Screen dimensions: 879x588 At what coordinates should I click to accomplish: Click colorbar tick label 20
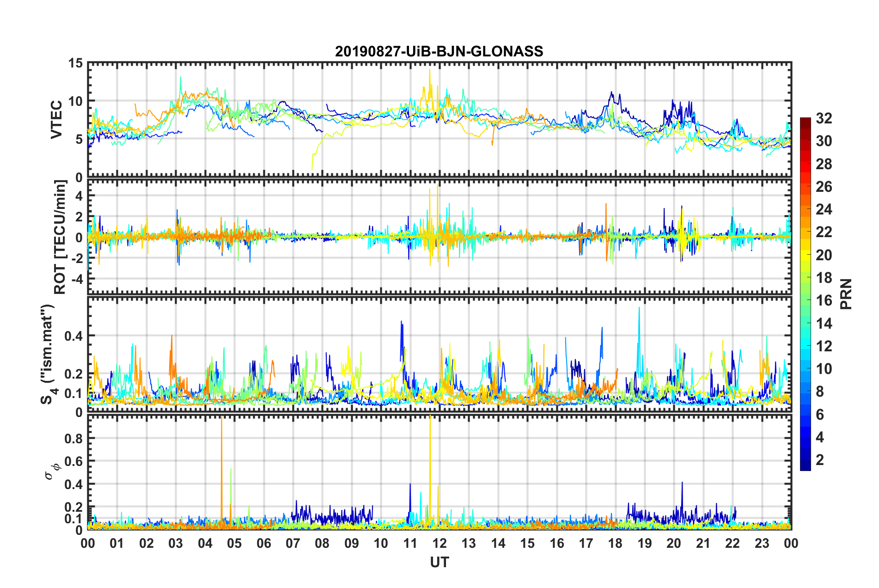pos(824,255)
